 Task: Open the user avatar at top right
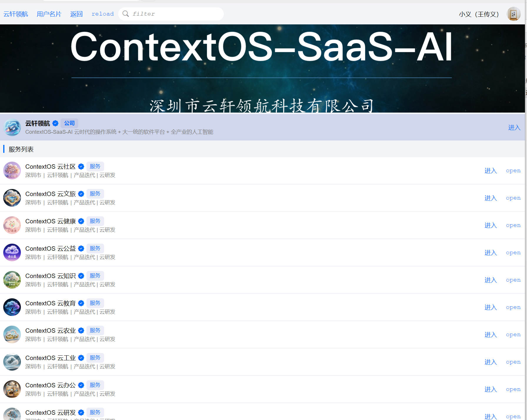pyautogui.click(x=513, y=14)
